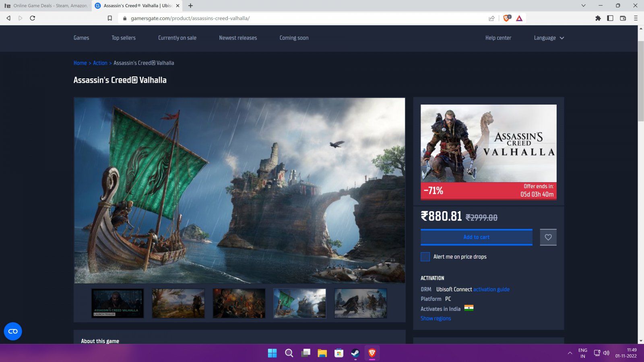Reload the page with refresh icon
644x362 pixels.
point(33,18)
